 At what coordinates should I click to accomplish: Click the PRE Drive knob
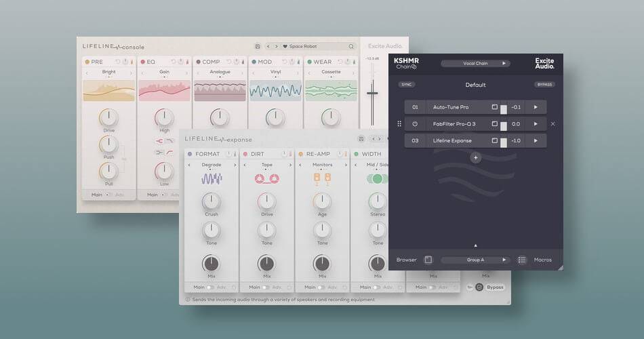point(109,118)
